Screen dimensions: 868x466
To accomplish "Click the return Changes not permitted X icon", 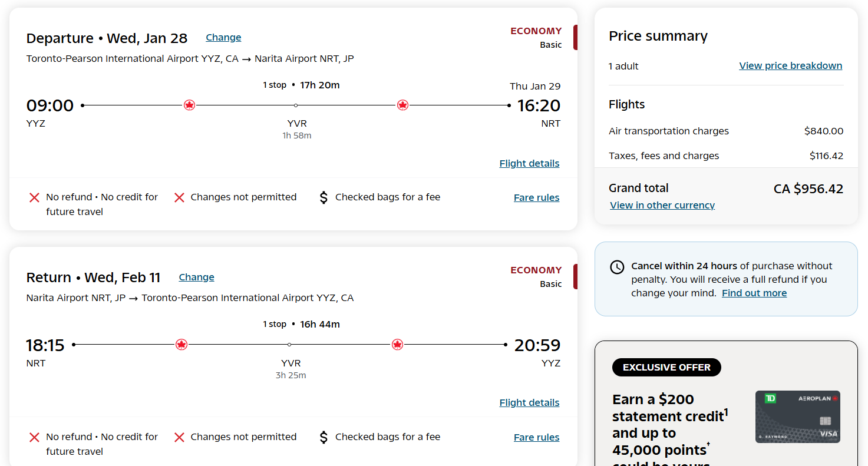I will (x=180, y=437).
